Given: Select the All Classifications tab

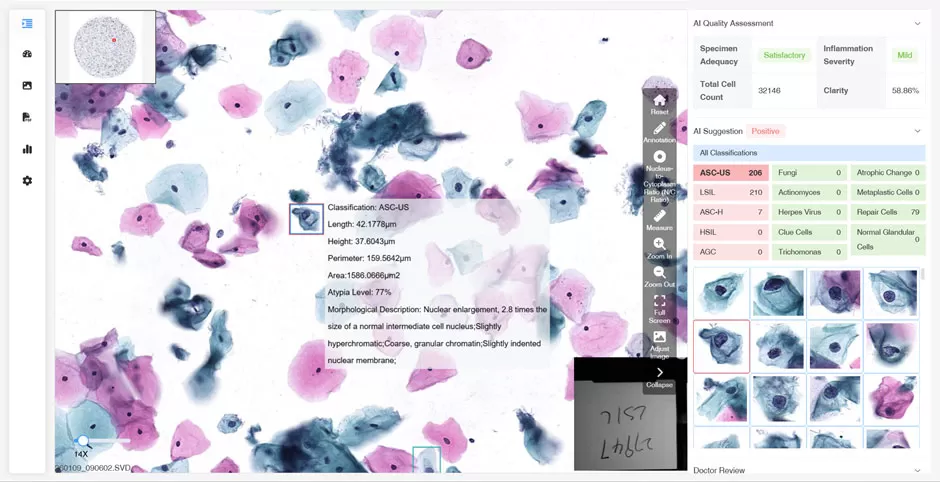Looking at the screenshot, I should click(728, 153).
